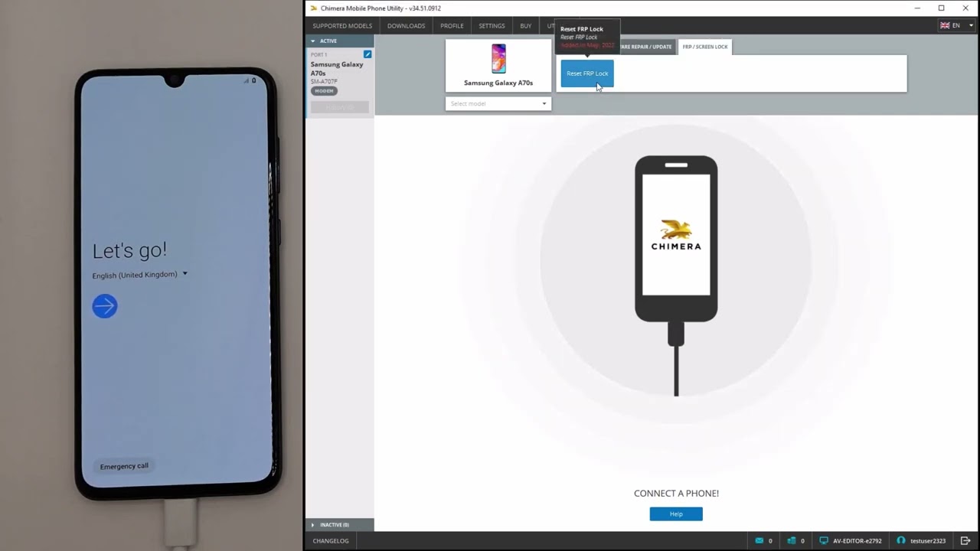Expand the Inactive (0) section

coord(340,524)
